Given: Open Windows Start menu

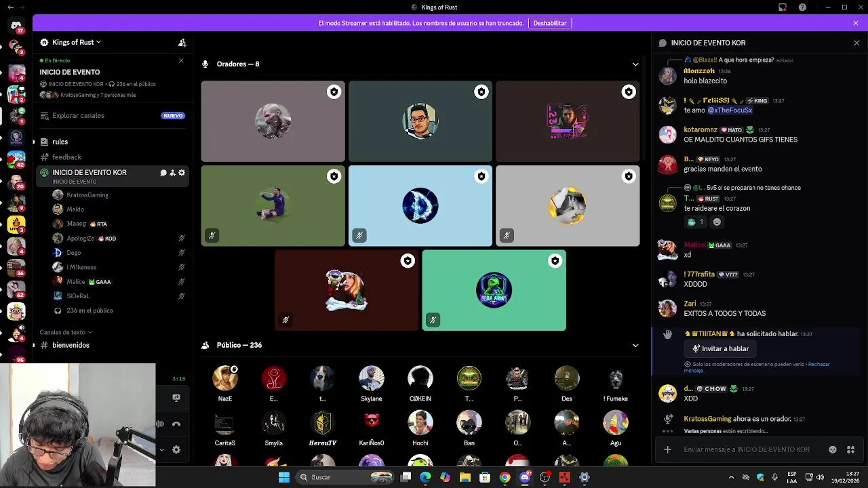Looking at the screenshot, I should pos(284,477).
